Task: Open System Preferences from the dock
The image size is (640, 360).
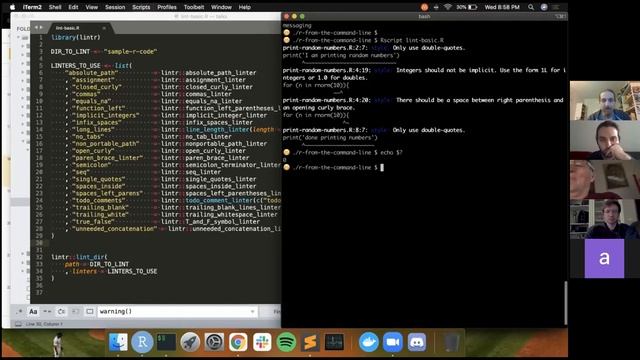Action: (x=214, y=342)
